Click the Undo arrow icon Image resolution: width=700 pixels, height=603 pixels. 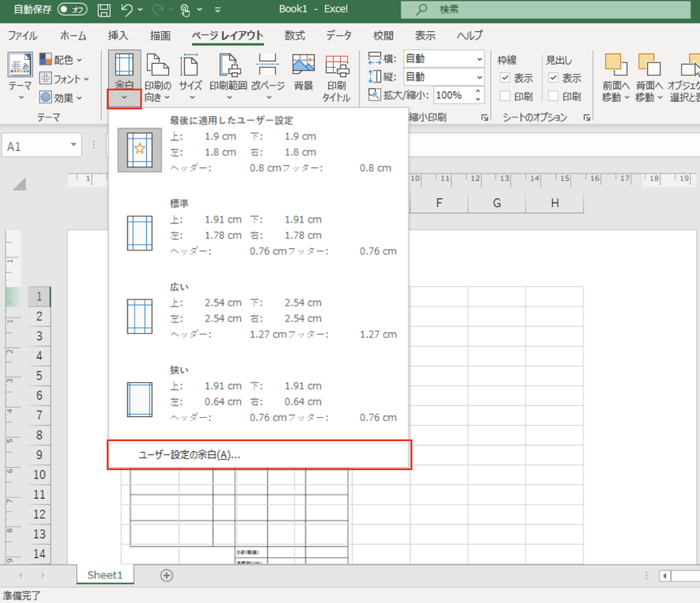(x=126, y=10)
